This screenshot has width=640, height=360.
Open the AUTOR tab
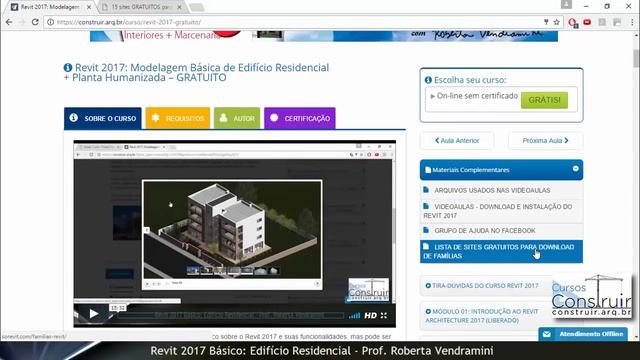[x=237, y=118]
